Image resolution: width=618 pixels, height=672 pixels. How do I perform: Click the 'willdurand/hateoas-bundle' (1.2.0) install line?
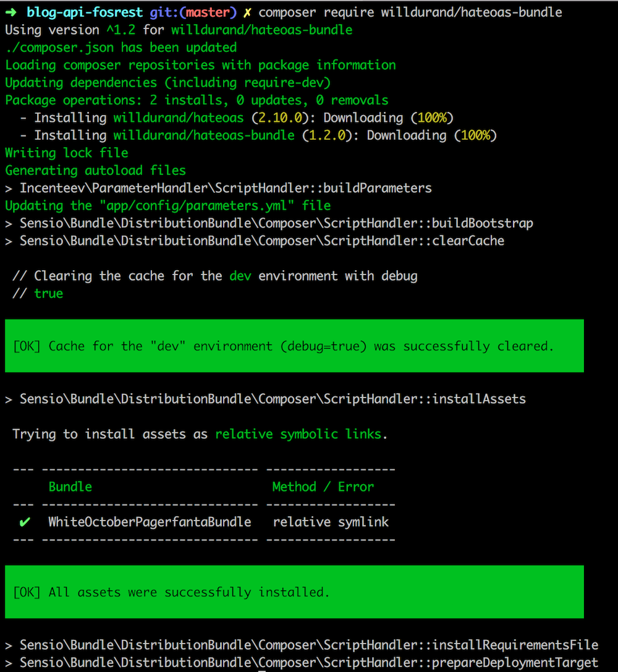pyautogui.click(x=258, y=135)
